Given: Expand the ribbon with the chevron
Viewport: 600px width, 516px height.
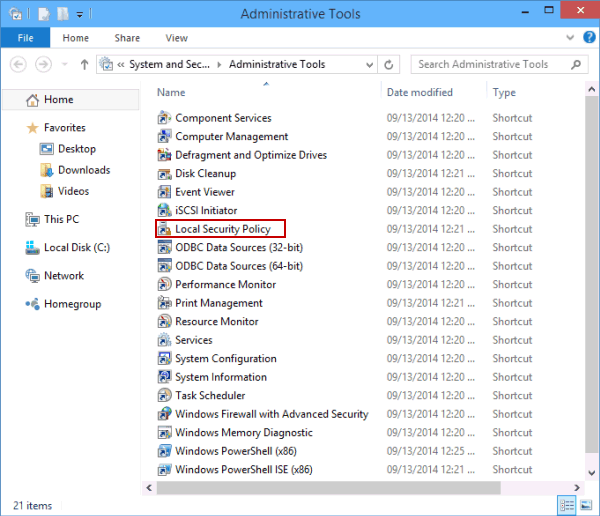Looking at the screenshot, I should click(x=570, y=38).
